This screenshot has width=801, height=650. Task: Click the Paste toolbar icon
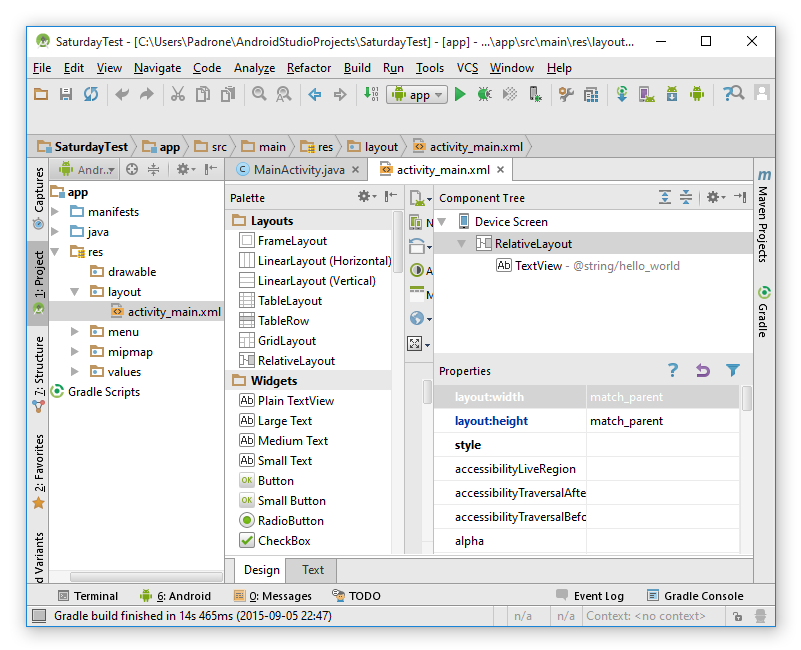228,94
